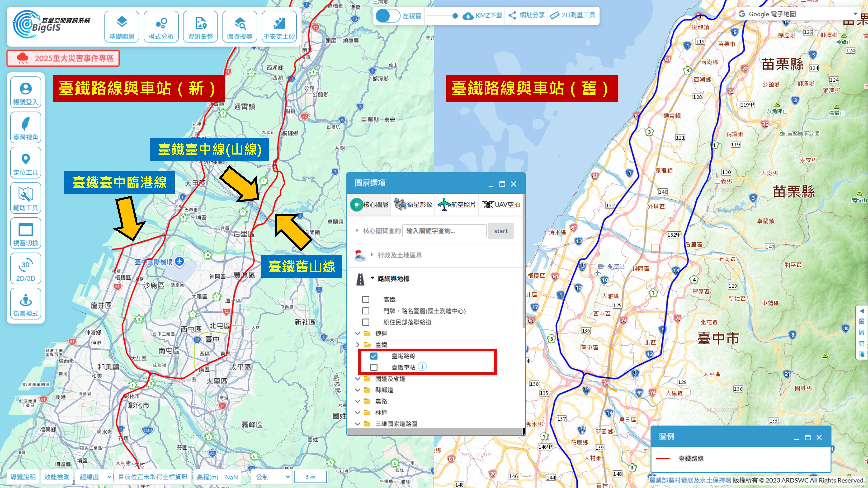Screen dimensions: 868x488
Task: Click the BigGIS logo
Action: pyautogui.click(x=51, y=24)
